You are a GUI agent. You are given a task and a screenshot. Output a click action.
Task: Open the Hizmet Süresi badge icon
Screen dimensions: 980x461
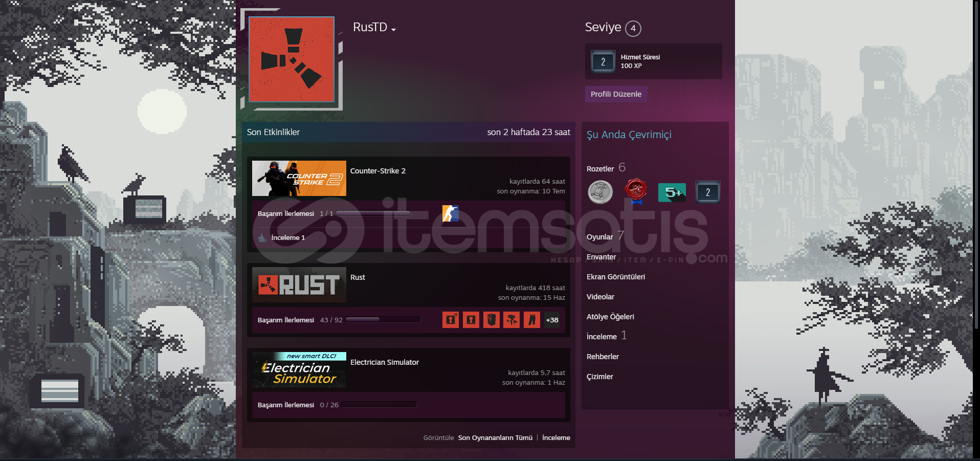(x=603, y=61)
